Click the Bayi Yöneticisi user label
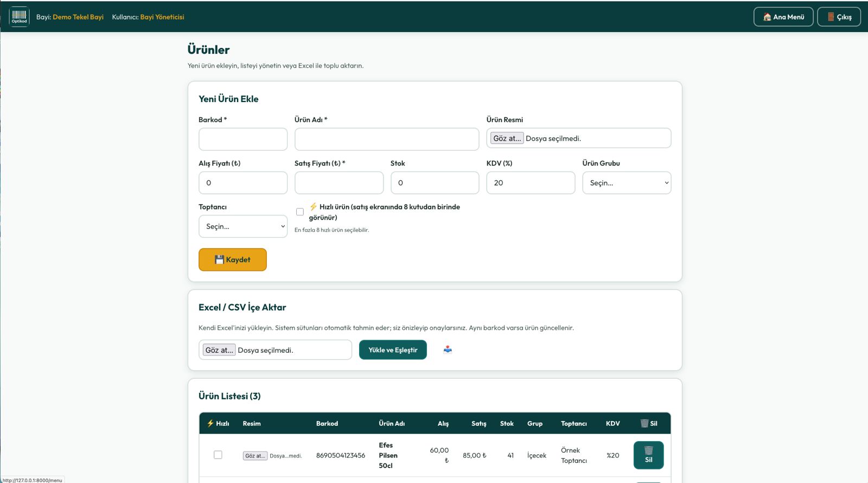 pyautogui.click(x=162, y=17)
